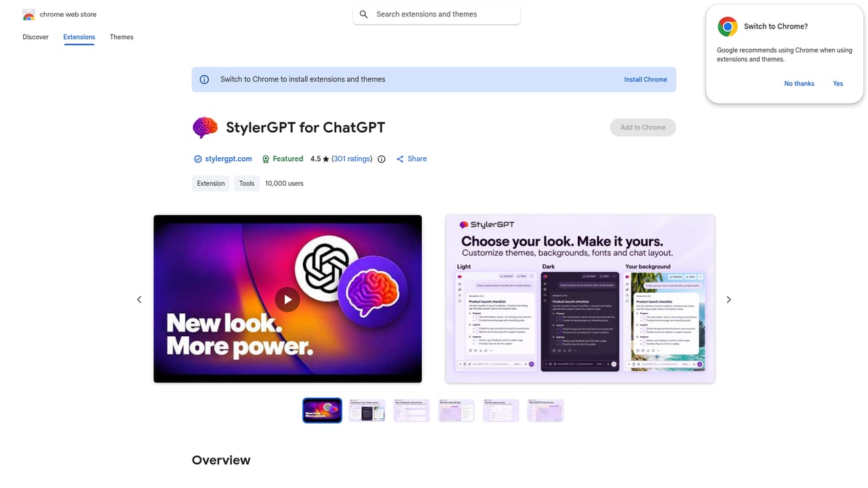
Task: Dismiss popup with No thanks
Action: 799,83
